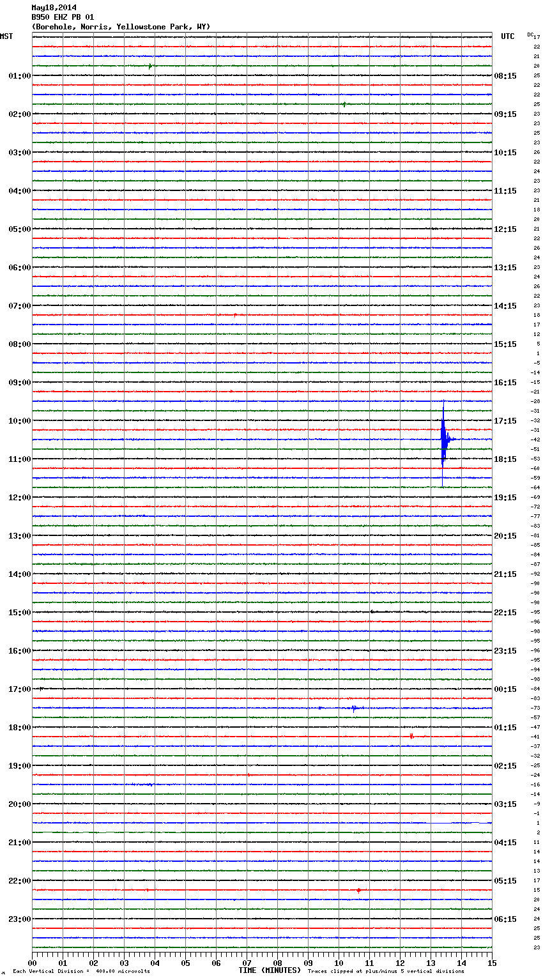This screenshot has height=980, width=543.
Task: Click the TIME (MINUTES) axis title
Action: pos(270,970)
